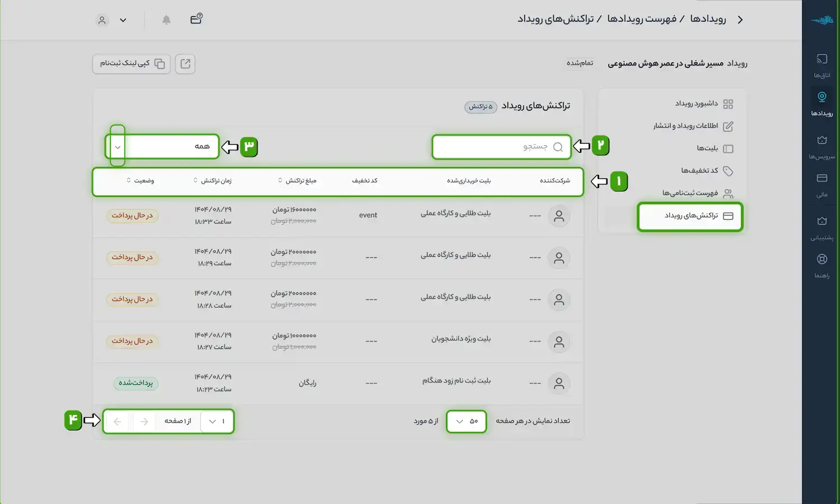This screenshot has height=504, width=840.
Task: Go to مالی in the sidebar
Action: click(822, 185)
